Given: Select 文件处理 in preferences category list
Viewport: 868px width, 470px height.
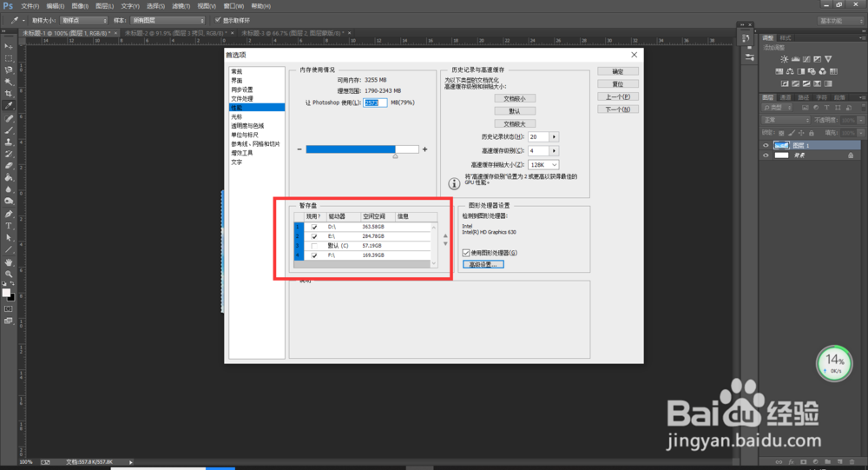Looking at the screenshot, I should point(242,99).
